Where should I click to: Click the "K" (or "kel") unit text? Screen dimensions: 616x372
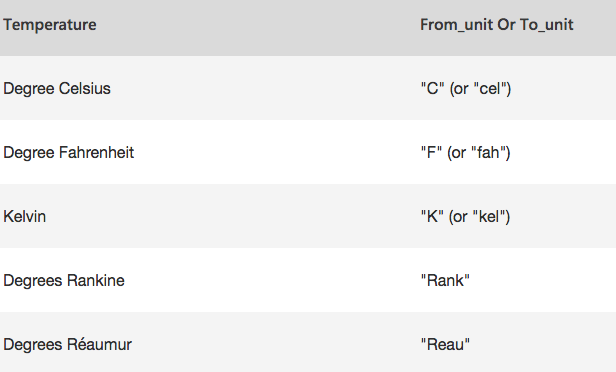pos(465,216)
